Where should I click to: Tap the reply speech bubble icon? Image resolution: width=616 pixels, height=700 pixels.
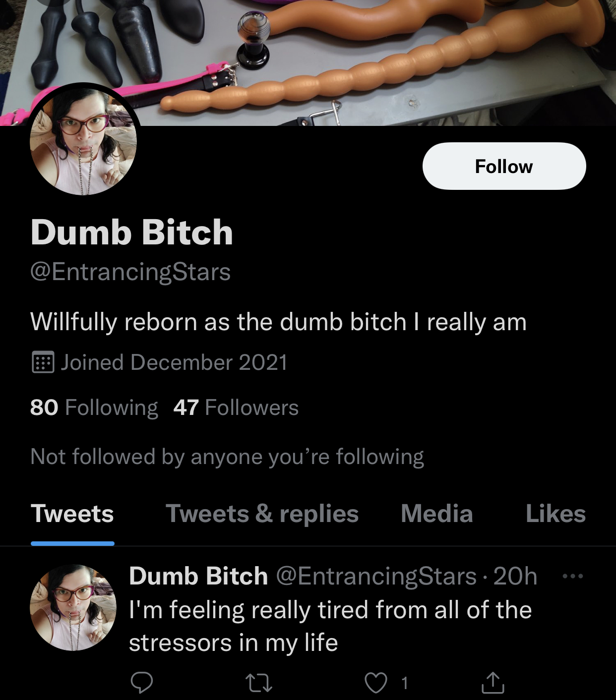(141, 683)
